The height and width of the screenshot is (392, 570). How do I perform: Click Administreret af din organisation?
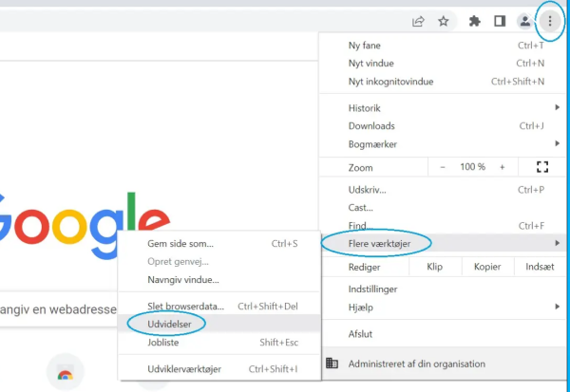(443, 364)
